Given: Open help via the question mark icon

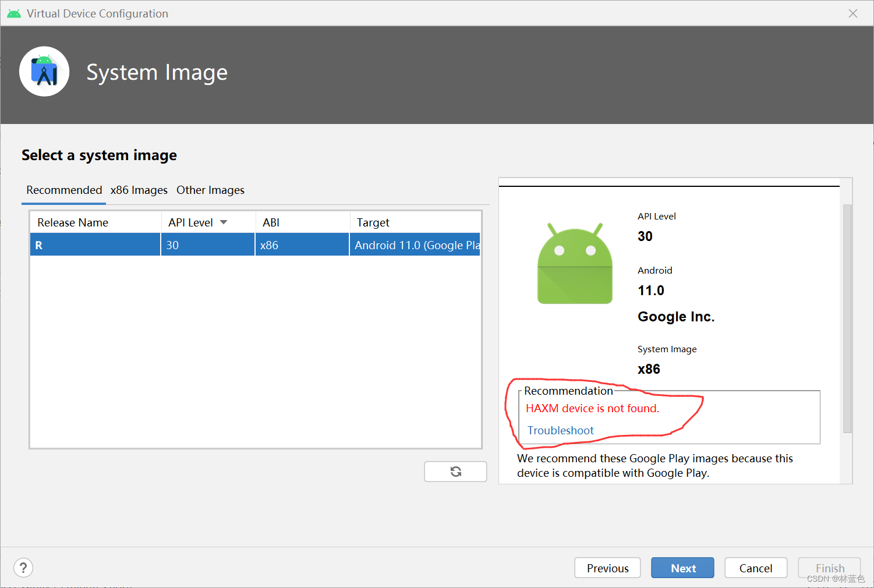Looking at the screenshot, I should 23,568.
